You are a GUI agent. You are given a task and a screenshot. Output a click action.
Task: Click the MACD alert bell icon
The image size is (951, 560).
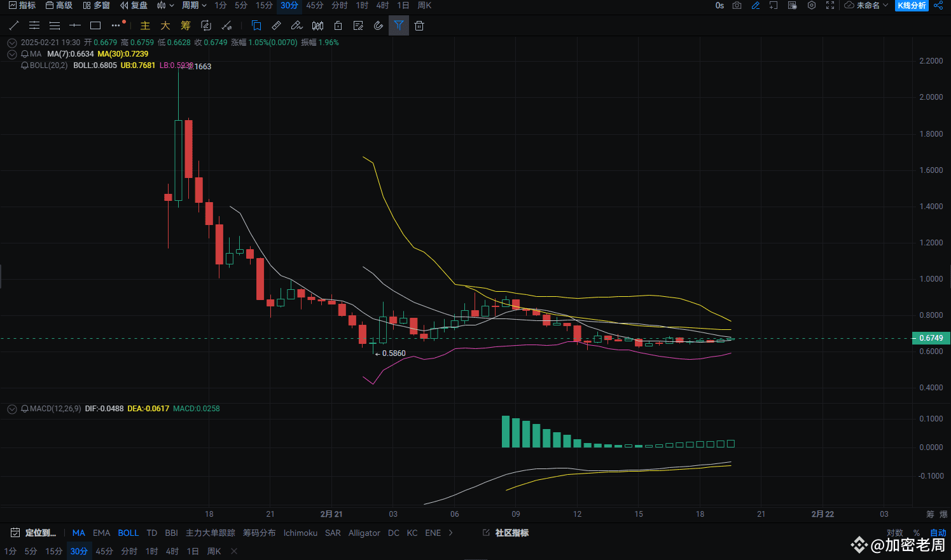[x=25, y=409]
